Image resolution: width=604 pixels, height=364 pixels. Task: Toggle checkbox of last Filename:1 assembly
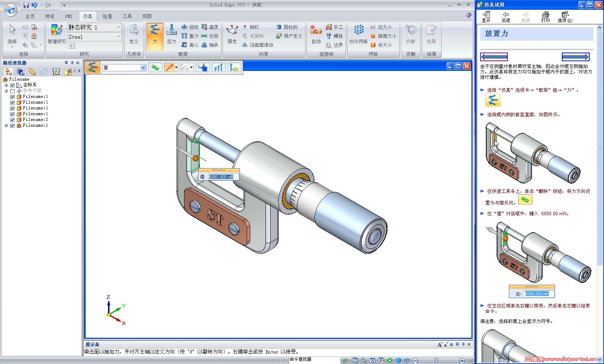(13, 126)
